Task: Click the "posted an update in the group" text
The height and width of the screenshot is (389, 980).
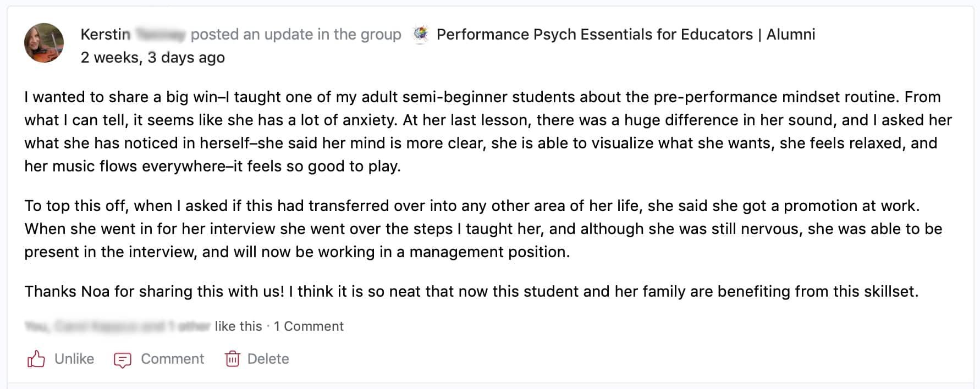Action: click(x=296, y=35)
